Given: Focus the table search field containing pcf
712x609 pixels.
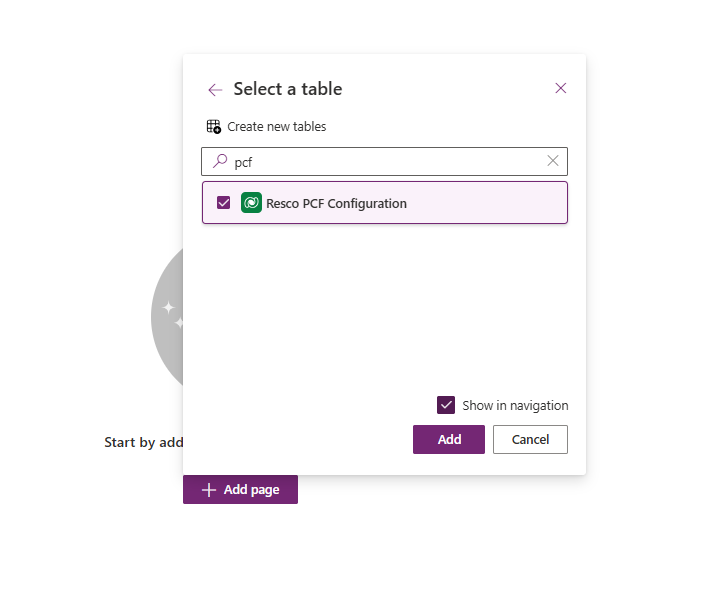Looking at the screenshot, I should 385,162.
